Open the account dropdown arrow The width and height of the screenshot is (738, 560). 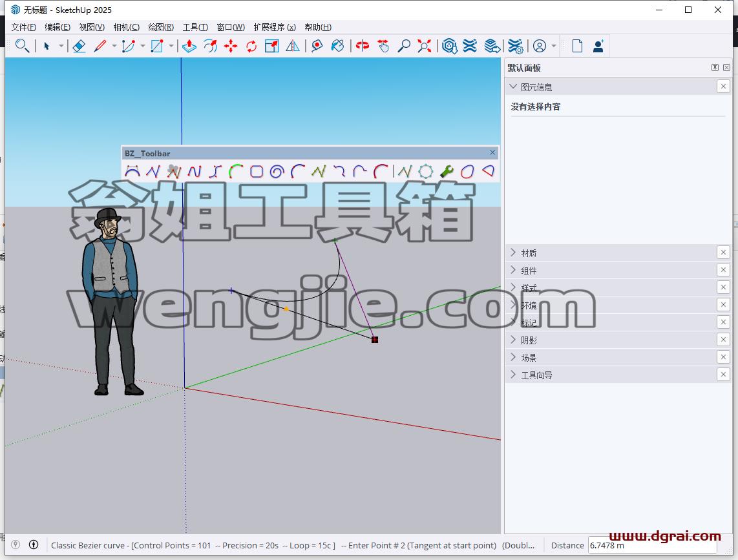coord(553,46)
